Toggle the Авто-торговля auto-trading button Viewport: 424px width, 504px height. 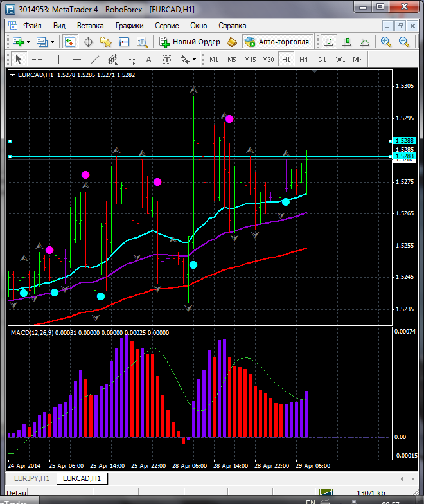coord(277,42)
